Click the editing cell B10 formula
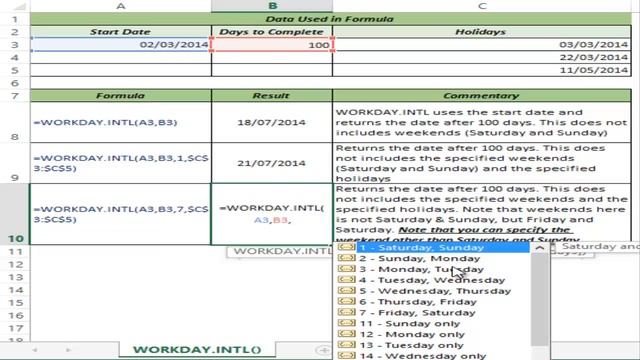 point(272,214)
